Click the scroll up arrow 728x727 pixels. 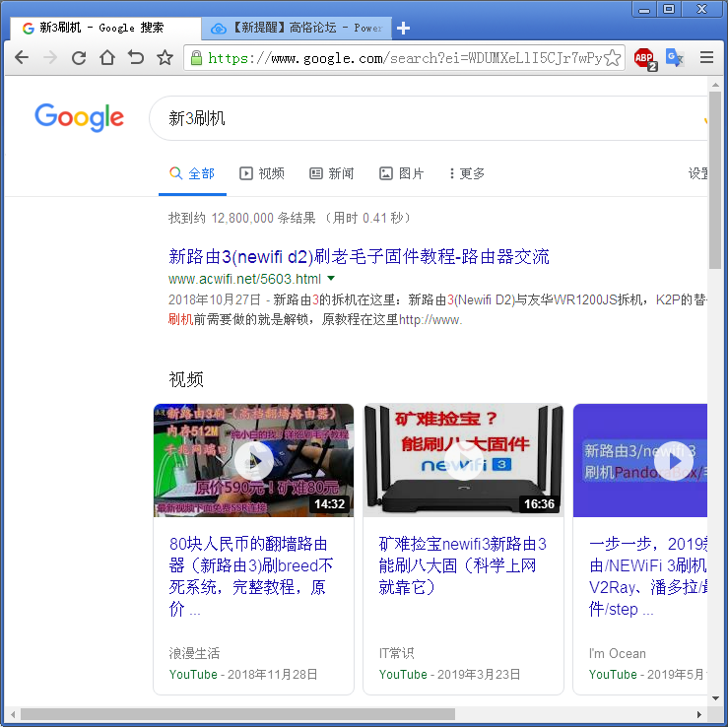[x=715, y=85]
